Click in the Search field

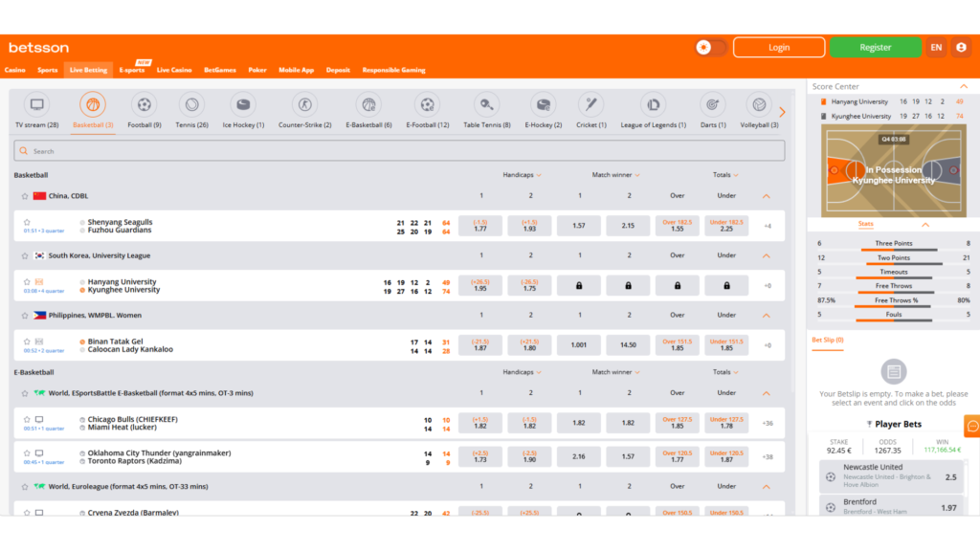[x=399, y=151]
